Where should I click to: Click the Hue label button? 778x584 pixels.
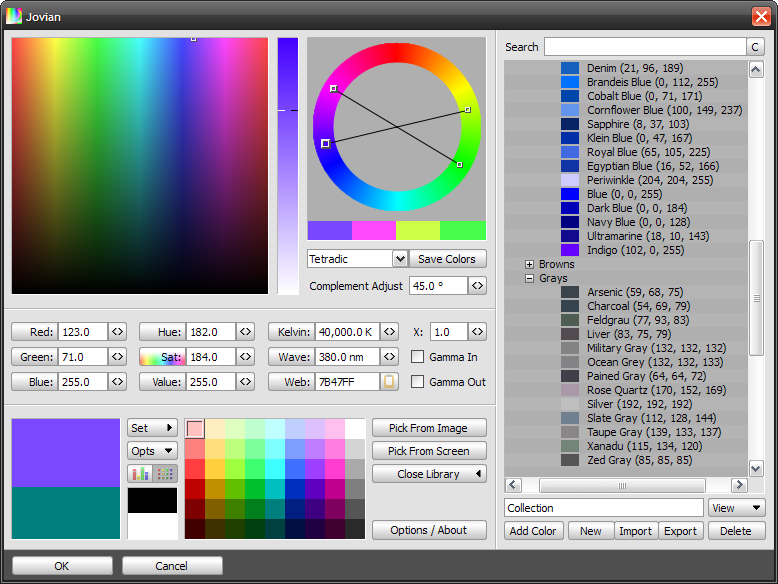pyautogui.click(x=163, y=331)
